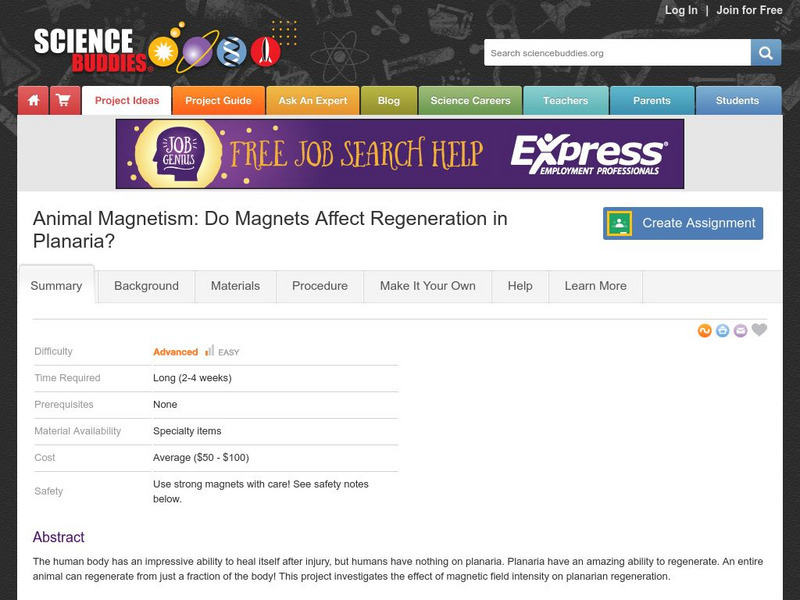Click the red rocket icon in the logo

(x=264, y=50)
